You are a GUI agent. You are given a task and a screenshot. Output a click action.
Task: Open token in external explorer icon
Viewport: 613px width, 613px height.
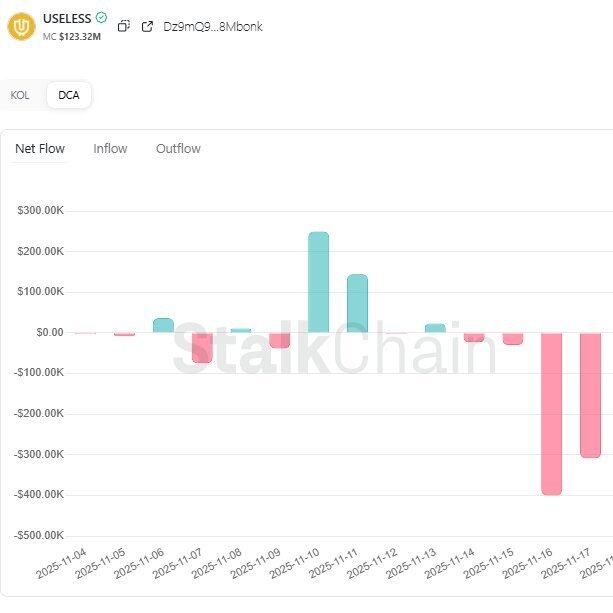coord(147,26)
